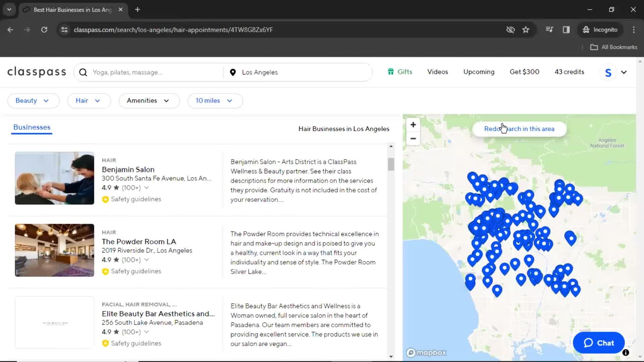
Task: Click Safety guidelines under The Powder Room LA
Action: [136, 271]
